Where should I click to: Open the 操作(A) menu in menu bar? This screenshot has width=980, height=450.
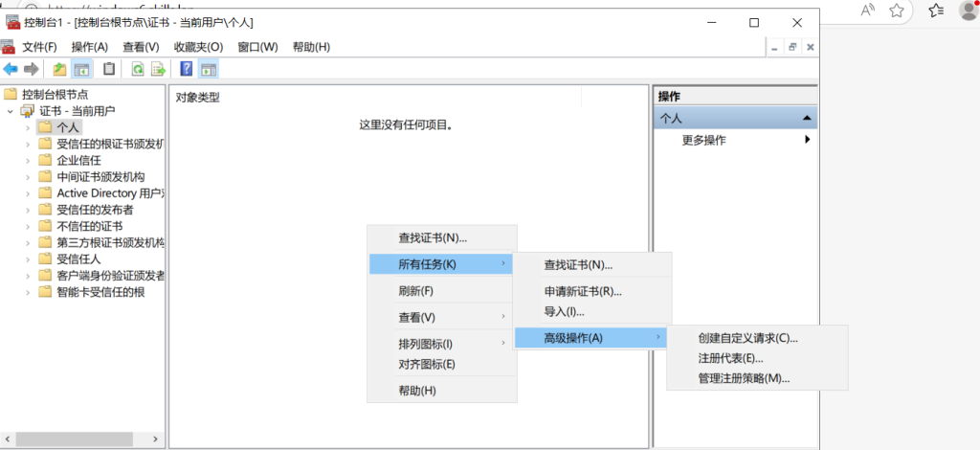(90, 47)
